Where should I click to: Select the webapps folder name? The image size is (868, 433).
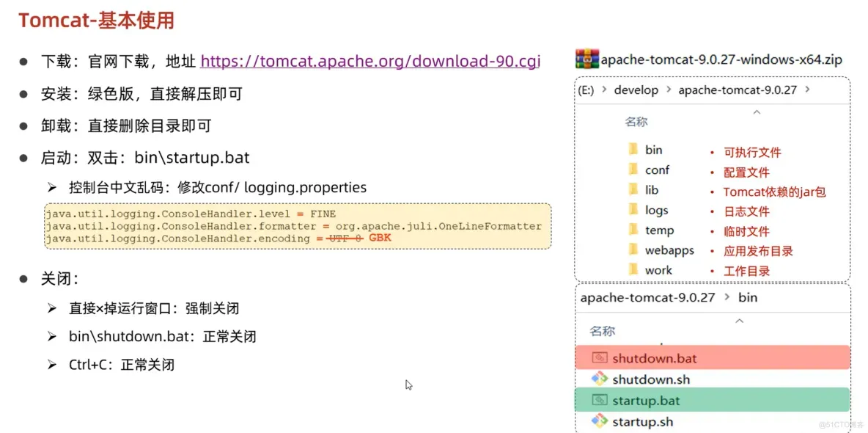tap(669, 250)
